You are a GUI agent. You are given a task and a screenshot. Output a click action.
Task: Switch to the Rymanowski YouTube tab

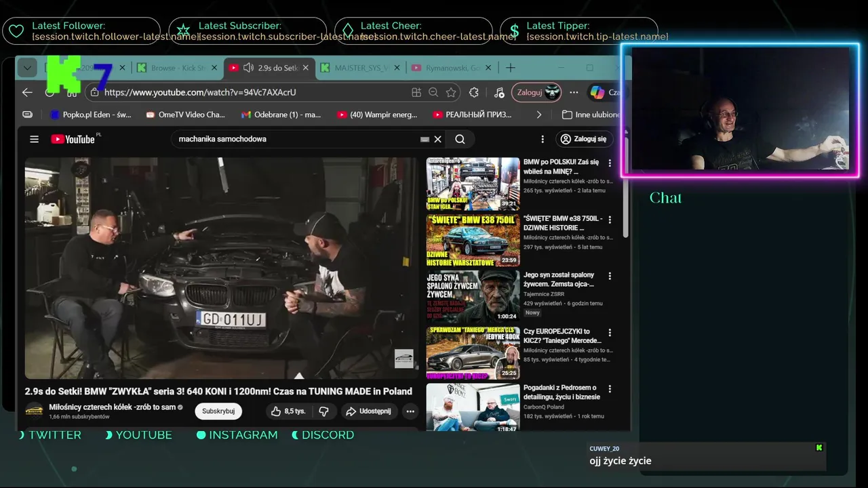(453, 68)
